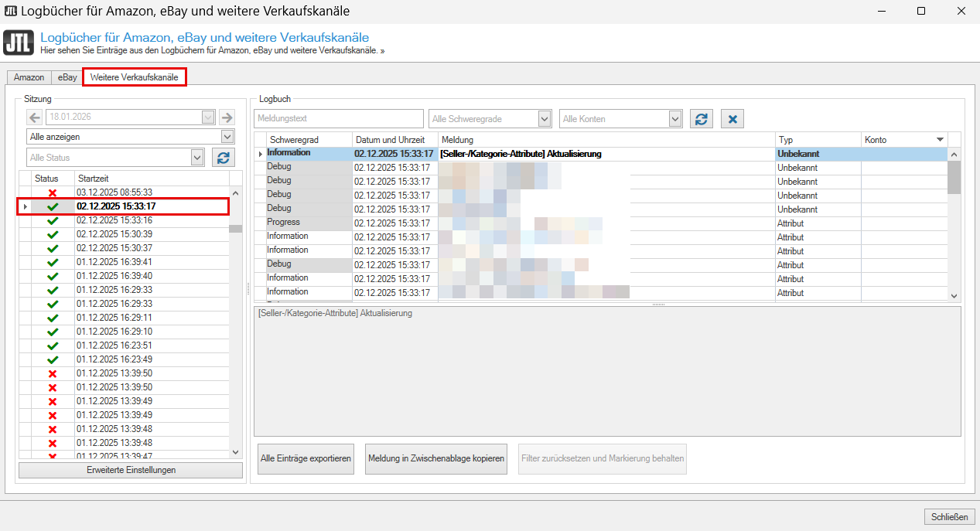The width and height of the screenshot is (980, 531).
Task: Click the next day arrow in Sitzung
Action: 227,117
